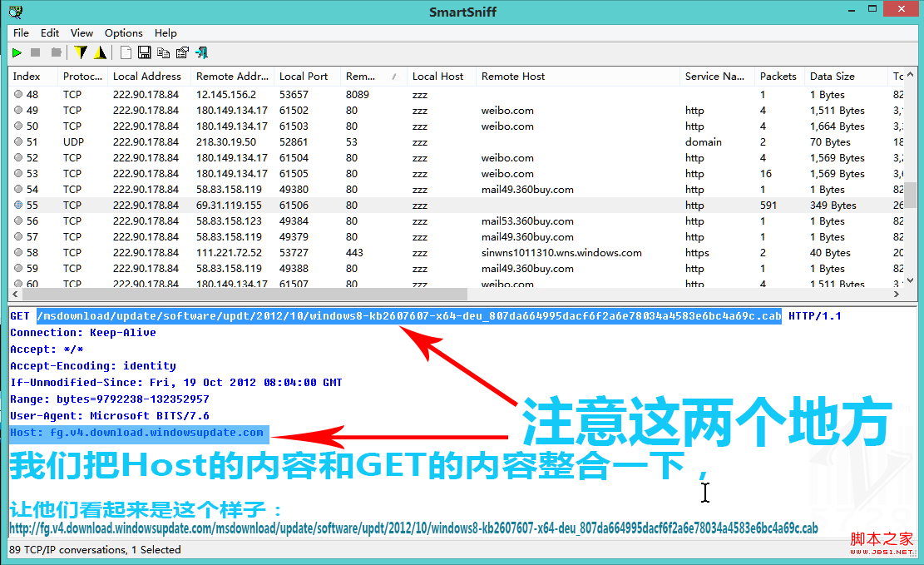Click the highlighted GET request path

(409, 316)
